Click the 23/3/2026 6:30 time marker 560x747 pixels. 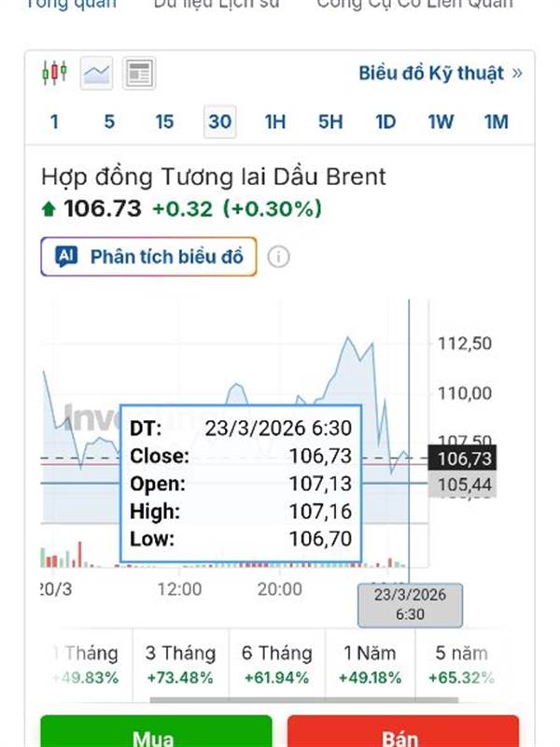tap(411, 605)
